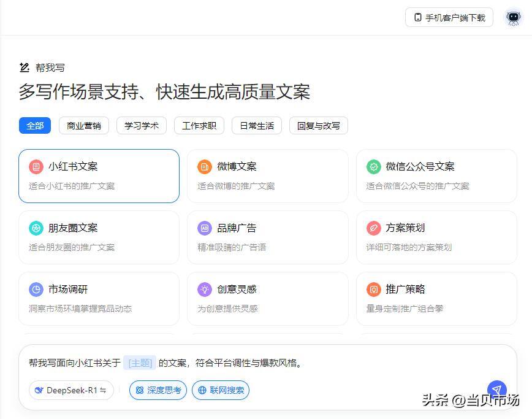Viewport: 532px width, 419px height.
Task: Open the DeepSeek-R1 model selector
Action: coord(71,390)
